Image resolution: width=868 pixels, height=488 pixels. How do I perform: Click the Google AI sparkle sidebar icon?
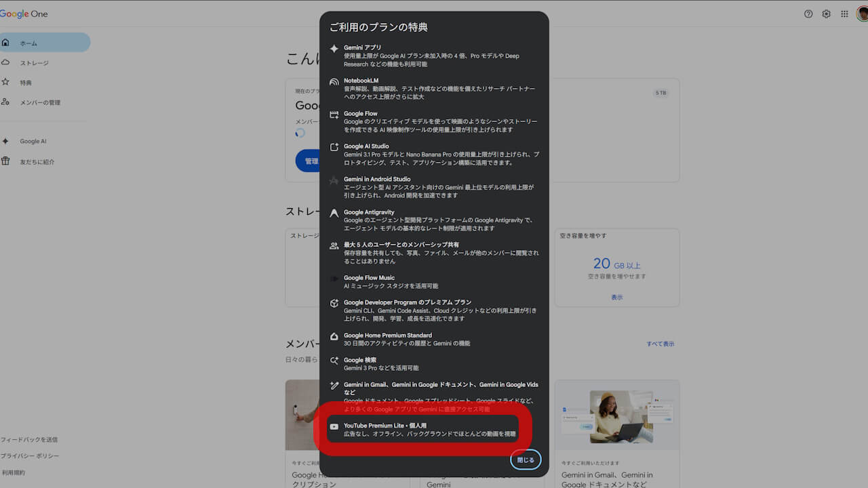tap(5, 141)
